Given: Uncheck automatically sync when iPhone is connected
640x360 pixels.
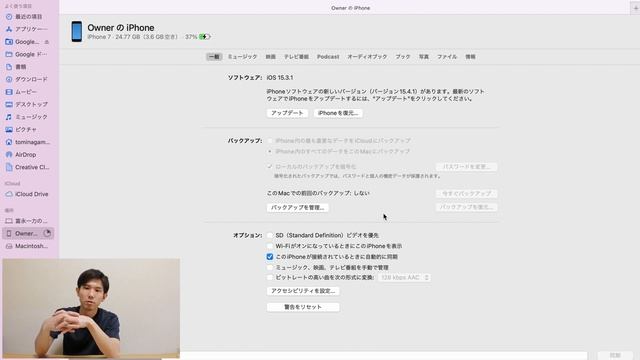Looking at the screenshot, I should click(x=269, y=257).
